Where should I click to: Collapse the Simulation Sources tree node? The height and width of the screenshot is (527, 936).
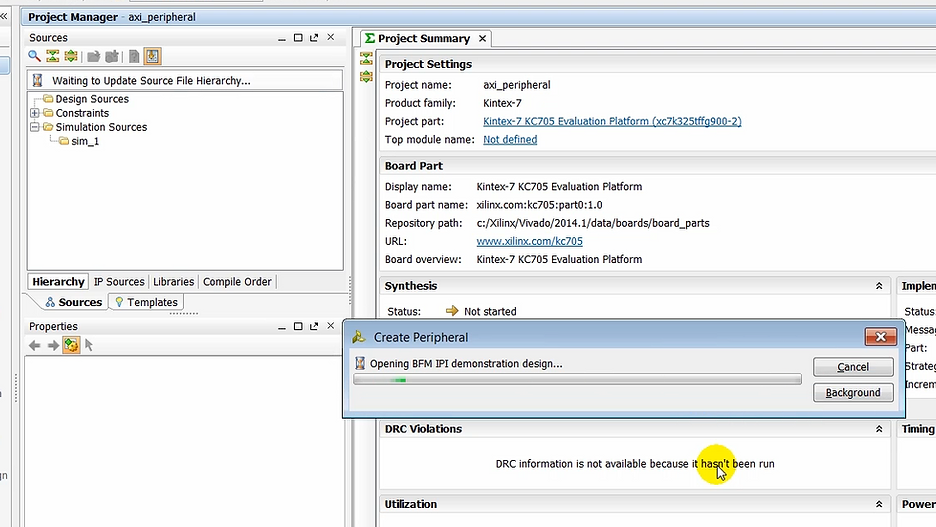(35, 127)
